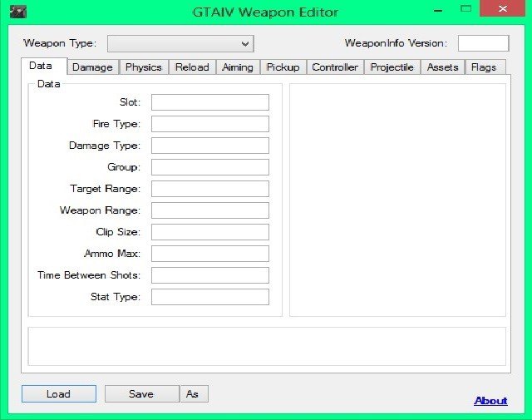Screen dimensions: 532x420
Task: Click the Save button
Action: coord(141,394)
